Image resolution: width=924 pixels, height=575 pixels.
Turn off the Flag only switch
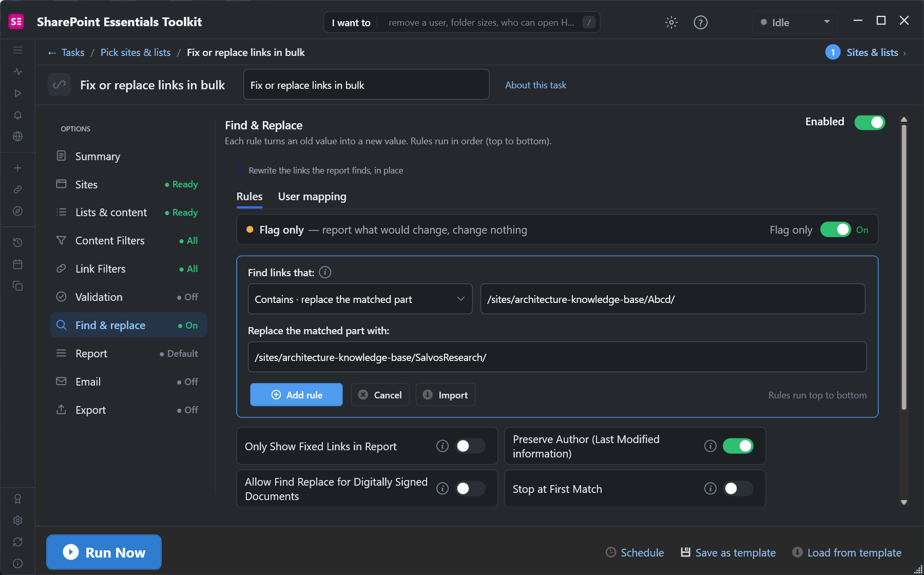tap(836, 229)
